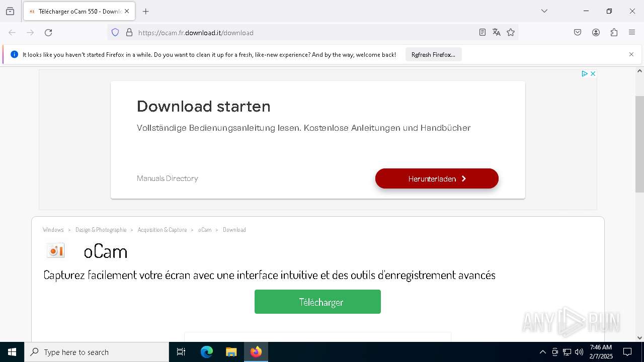644x362 pixels.
Task: Click the Download breadcrumb item
Action: 234,230
